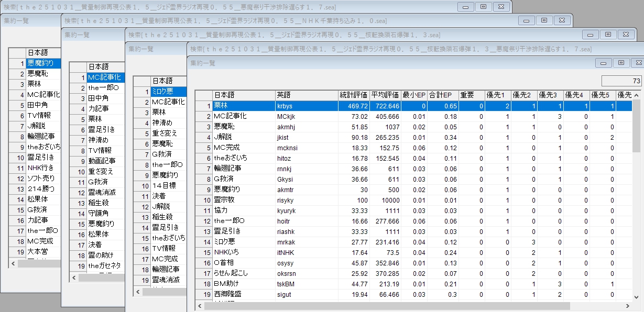Click the 平均評価 column header
Image resolution: width=644 pixels, height=312 pixels.
click(385, 95)
